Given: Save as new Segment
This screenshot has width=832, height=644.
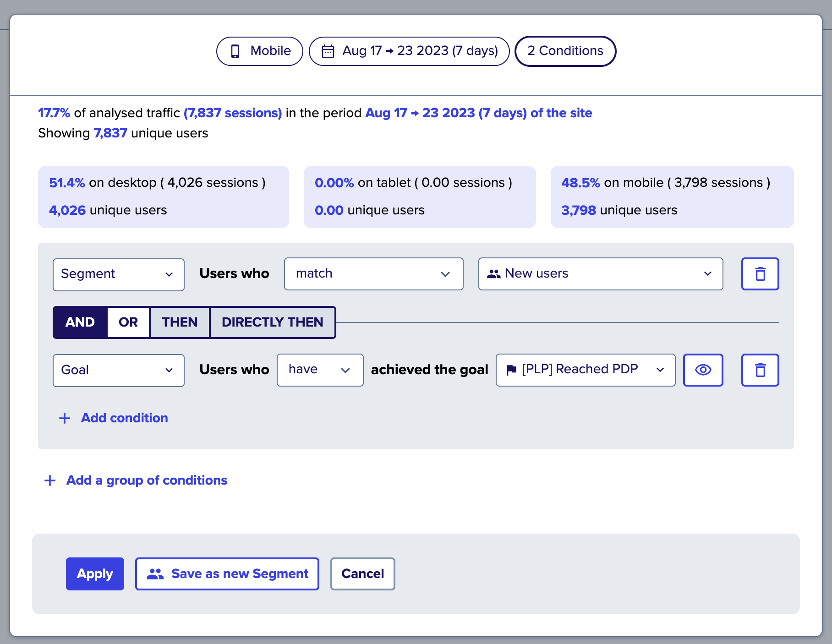Looking at the screenshot, I should click(x=227, y=574).
